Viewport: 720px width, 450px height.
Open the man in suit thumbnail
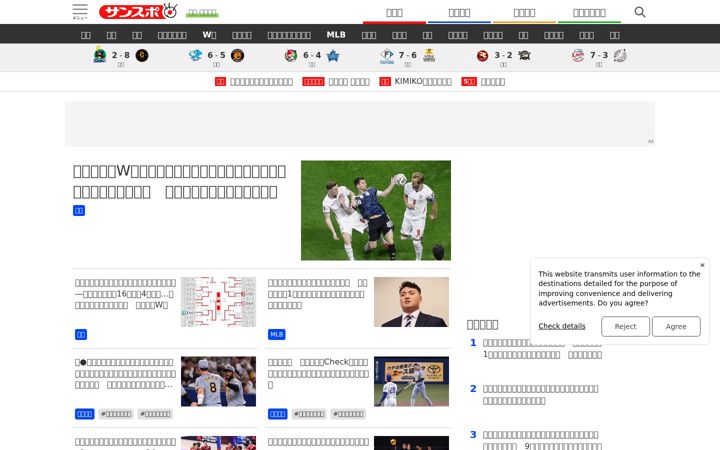pos(411,302)
